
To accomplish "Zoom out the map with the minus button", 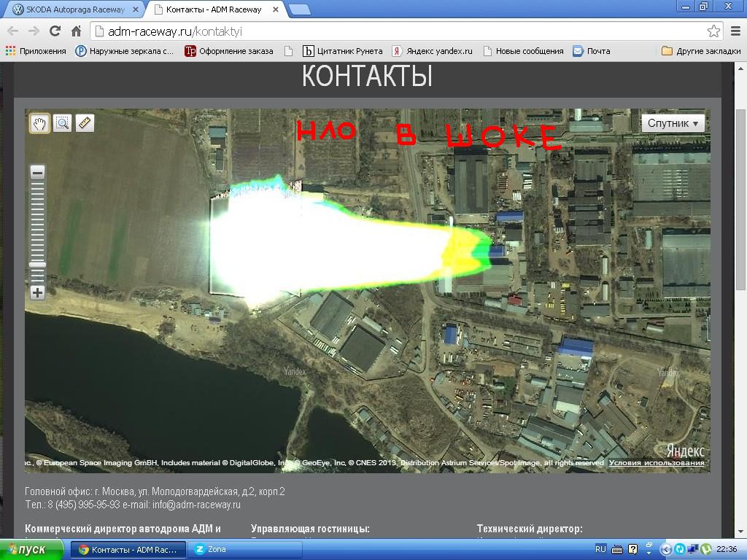I will point(38,172).
